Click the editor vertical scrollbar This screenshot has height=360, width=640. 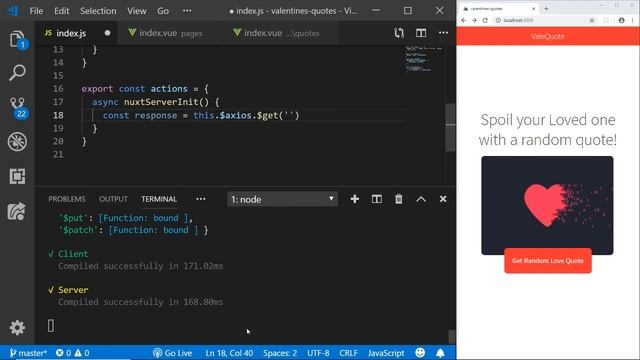click(451, 127)
